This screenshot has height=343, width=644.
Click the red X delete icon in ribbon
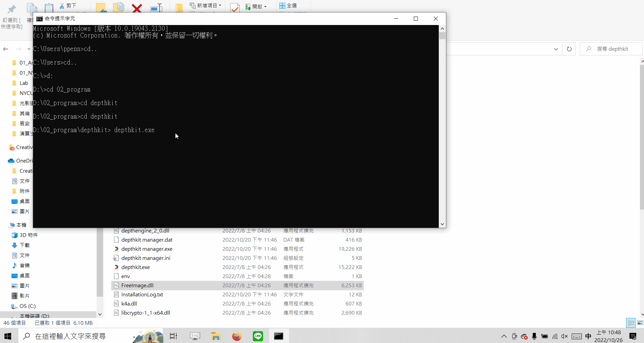tap(137, 8)
